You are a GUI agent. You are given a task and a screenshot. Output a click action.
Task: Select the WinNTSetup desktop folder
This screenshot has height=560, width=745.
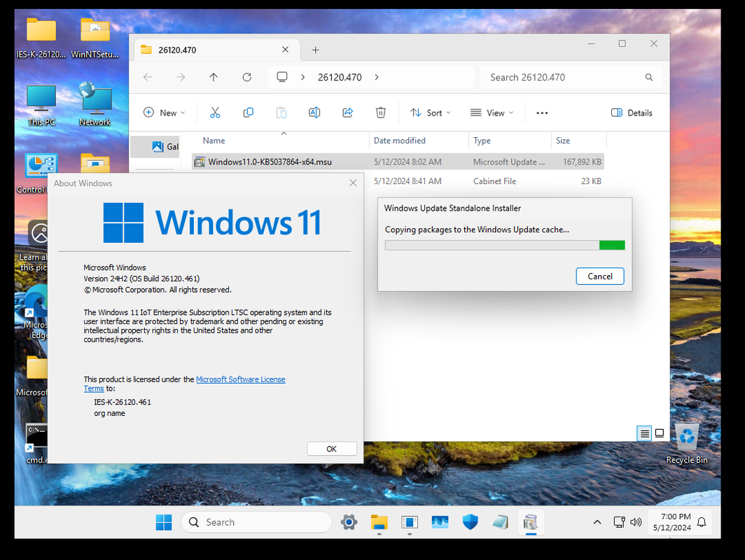point(95,38)
